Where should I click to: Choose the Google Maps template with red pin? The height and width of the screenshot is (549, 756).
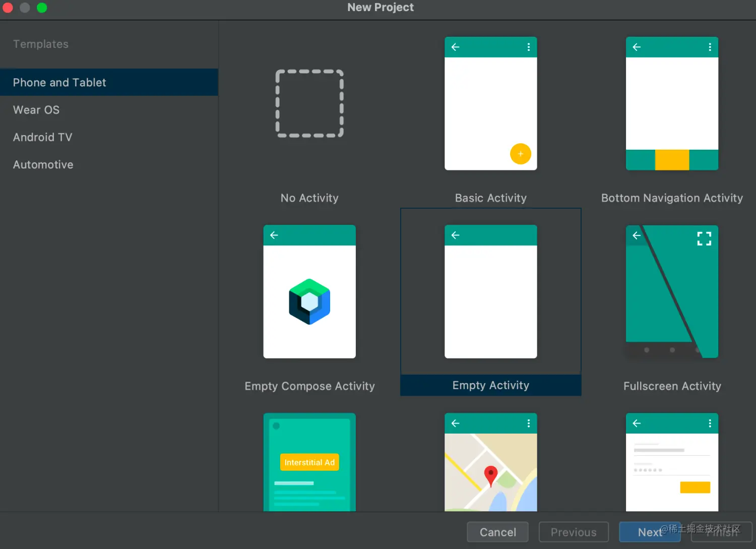tap(491, 462)
